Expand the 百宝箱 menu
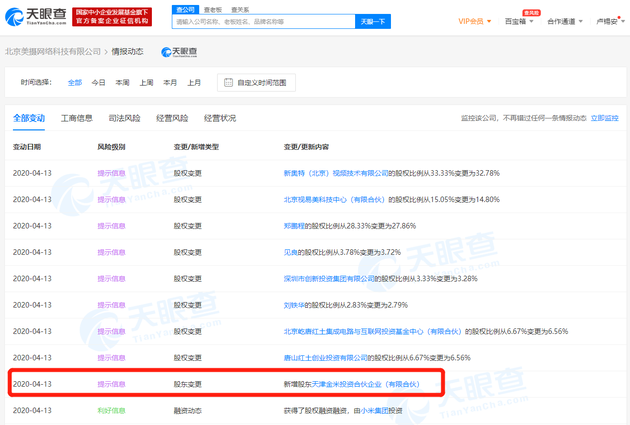The height and width of the screenshot is (425, 630). click(x=518, y=21)
